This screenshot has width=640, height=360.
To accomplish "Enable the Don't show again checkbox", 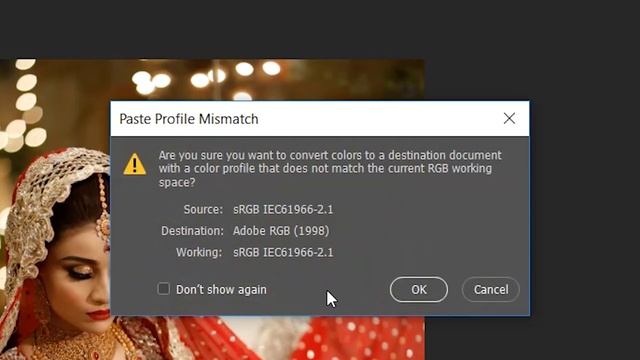I will (x=163, y=289).
